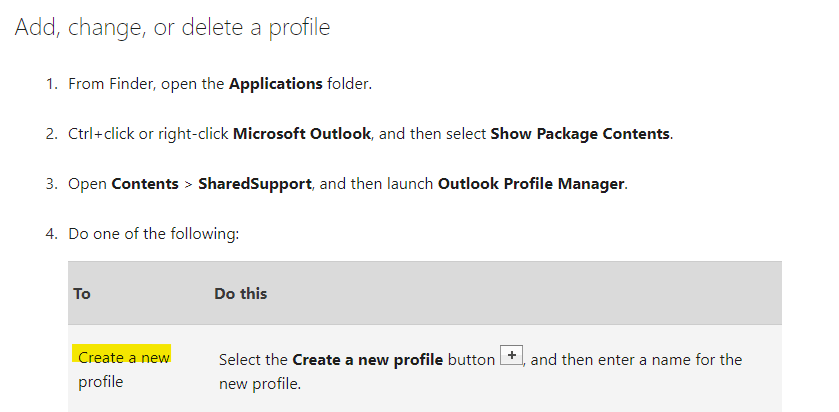Click the step number 3 list marker
The height and width of the screenshot is (412, 839).
(51, 184)
